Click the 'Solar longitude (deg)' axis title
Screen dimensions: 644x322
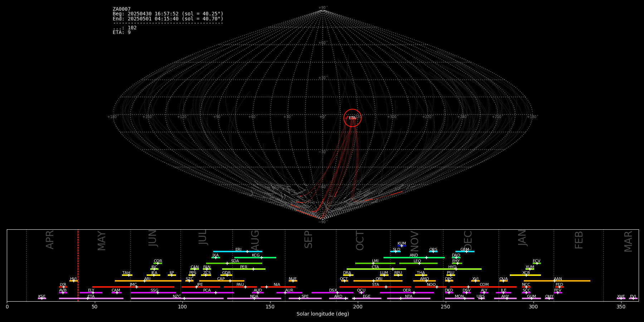coord(323,314)
